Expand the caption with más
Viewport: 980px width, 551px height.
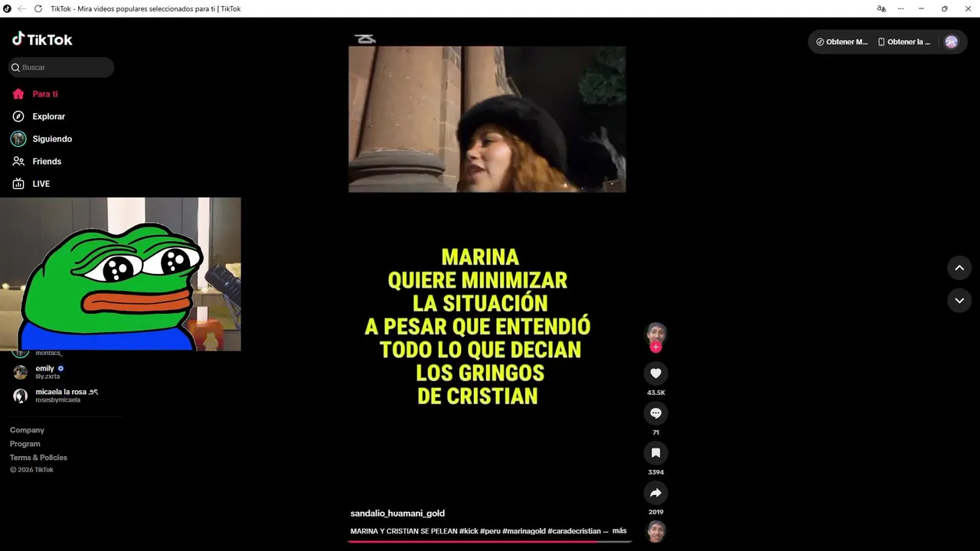click(x=619, y=530)
